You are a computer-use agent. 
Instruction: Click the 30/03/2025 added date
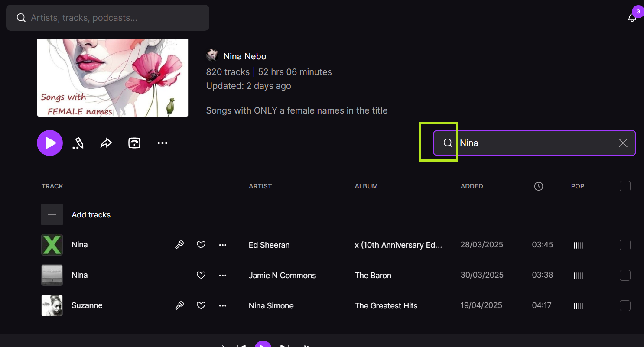point(482,275)
